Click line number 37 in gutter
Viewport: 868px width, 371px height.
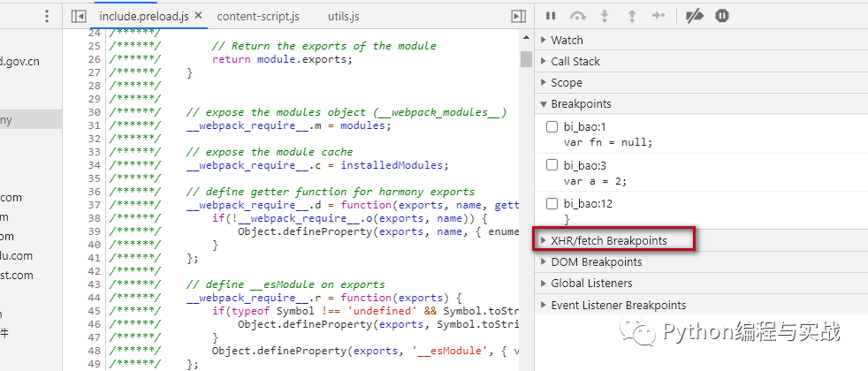(94, 205)
